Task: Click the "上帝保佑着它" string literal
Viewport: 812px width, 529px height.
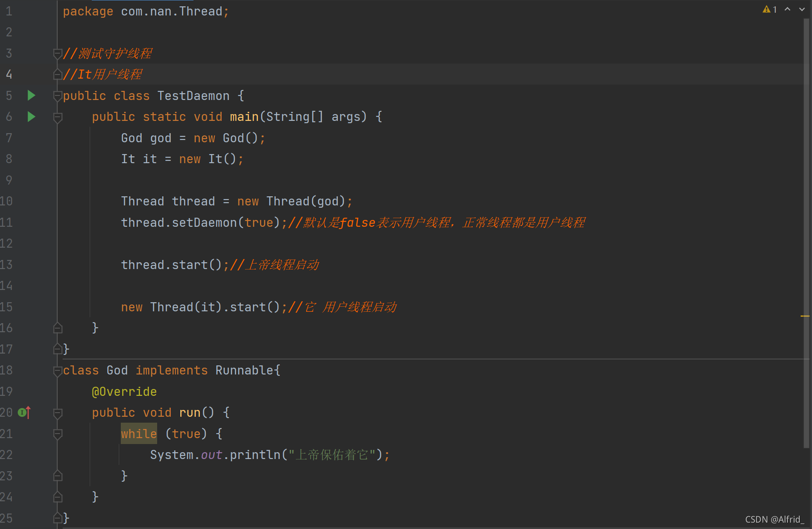Action: [332, 455]
